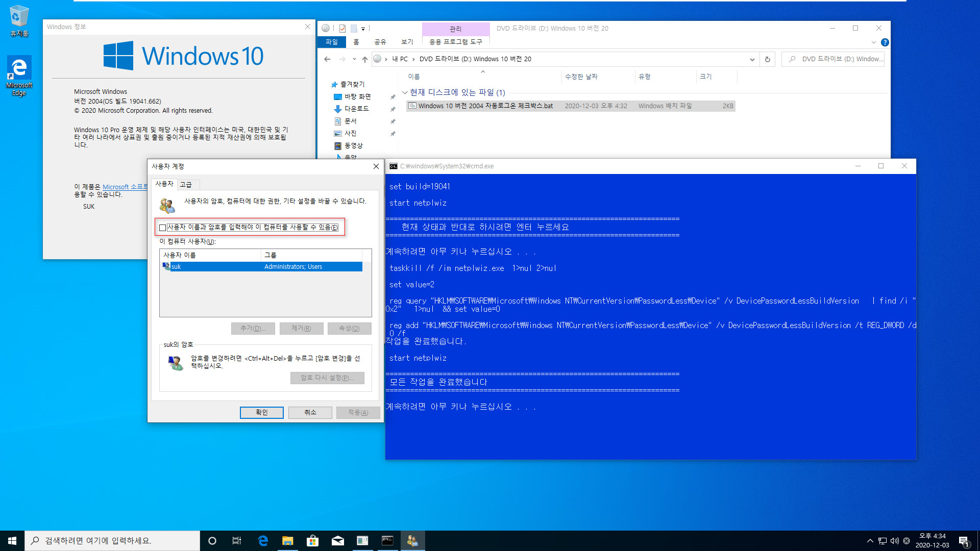
Task: Click the Properties icon in Explorer's quick access toolbar
Action: [342, 29]
